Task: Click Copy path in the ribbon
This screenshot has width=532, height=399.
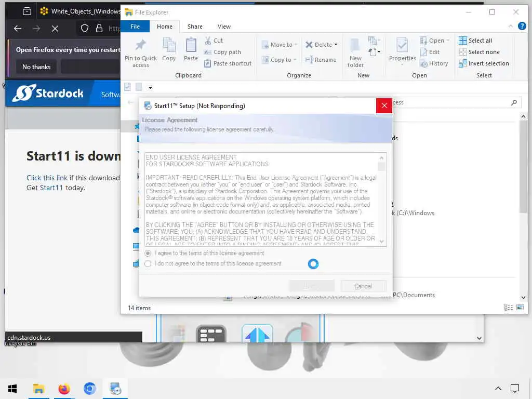Action: pyautogui.click(x=222, y=52)
